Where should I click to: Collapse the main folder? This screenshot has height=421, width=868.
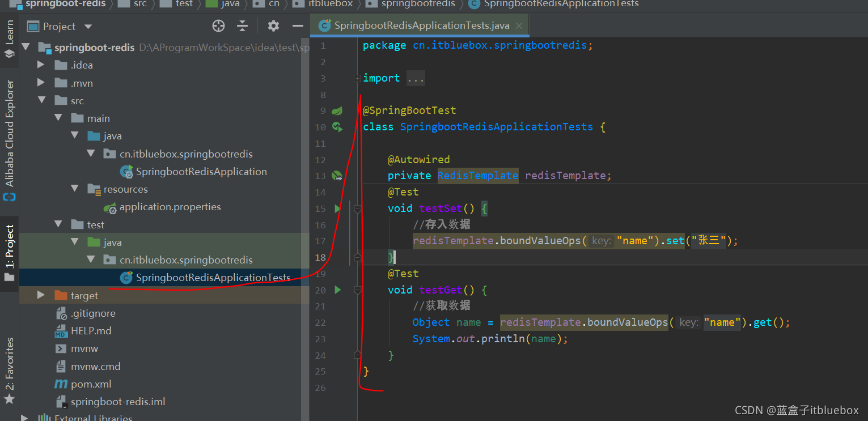pos(58,118)
